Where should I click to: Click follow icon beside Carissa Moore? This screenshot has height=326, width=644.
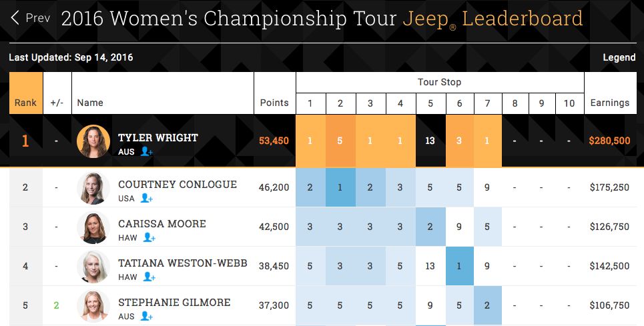149,237
